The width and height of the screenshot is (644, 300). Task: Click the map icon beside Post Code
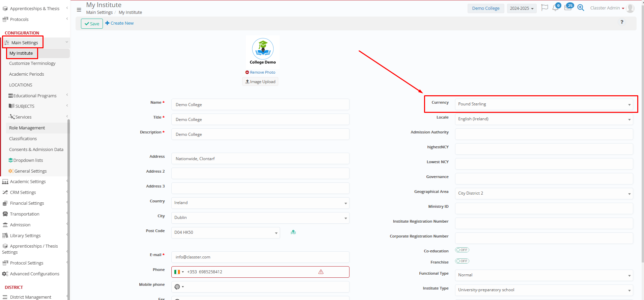293,232
